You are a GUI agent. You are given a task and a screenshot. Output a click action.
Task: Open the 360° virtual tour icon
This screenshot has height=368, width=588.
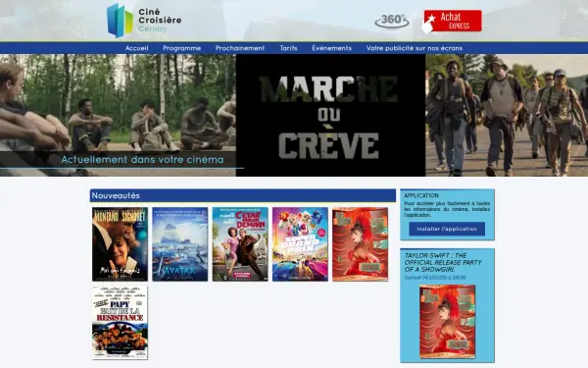point(392,21)
